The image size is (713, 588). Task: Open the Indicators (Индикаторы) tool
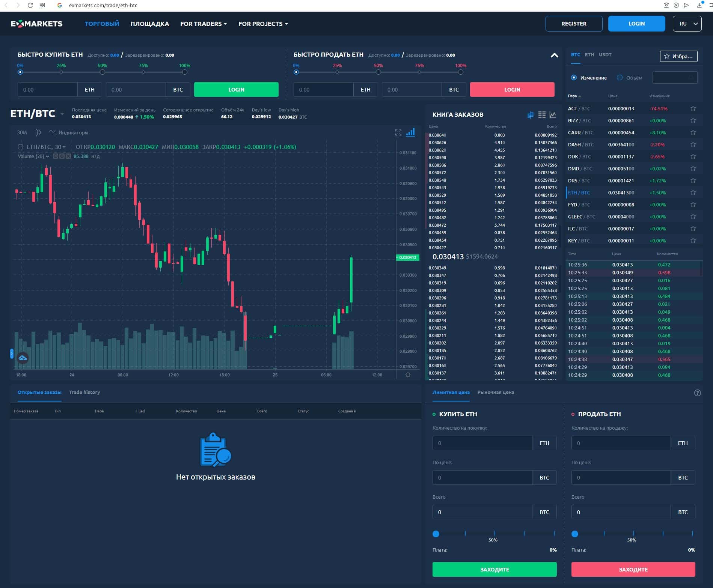pyautogui.click(x=69, y=132)
